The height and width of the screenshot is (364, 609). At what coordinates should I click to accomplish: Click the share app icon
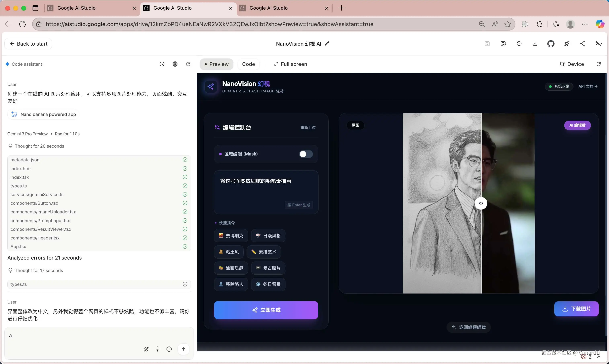[582, 44]
